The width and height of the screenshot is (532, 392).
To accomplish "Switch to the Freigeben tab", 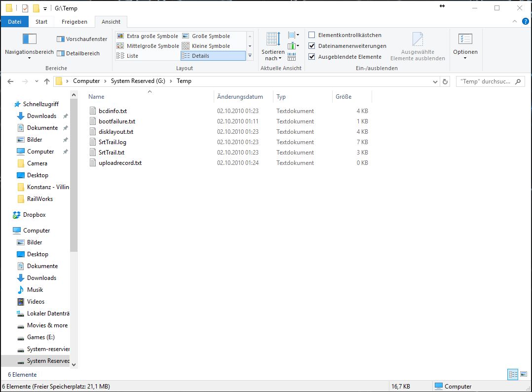I will pyautogui.click(x=75, y=22).
